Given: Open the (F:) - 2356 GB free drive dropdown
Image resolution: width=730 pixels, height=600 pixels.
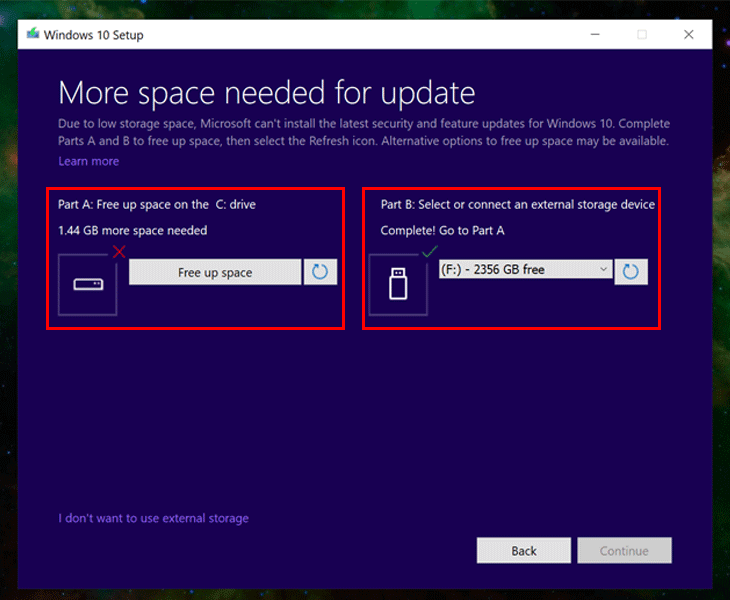Looking at the screenshot, I should click(525, 270).
